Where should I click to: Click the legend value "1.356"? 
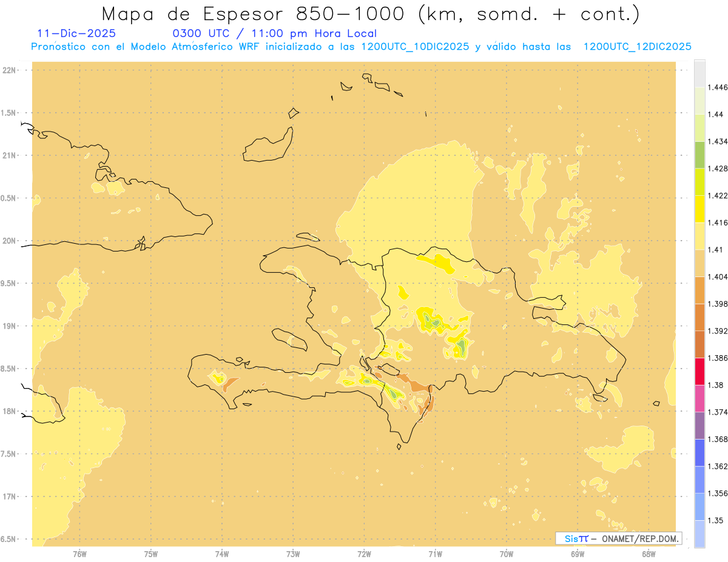tap(717, 493)
